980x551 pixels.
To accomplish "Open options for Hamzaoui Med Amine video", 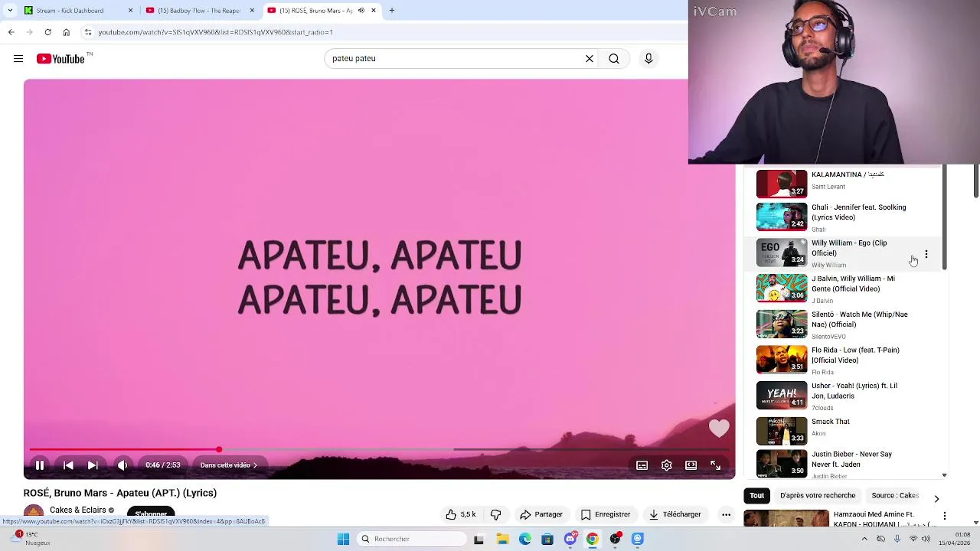I will pos(945,517).
